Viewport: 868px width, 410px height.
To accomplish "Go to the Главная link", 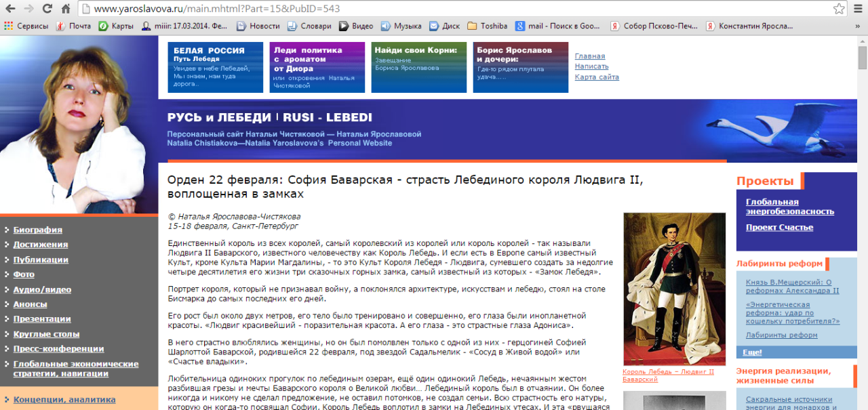I will 590,56.
